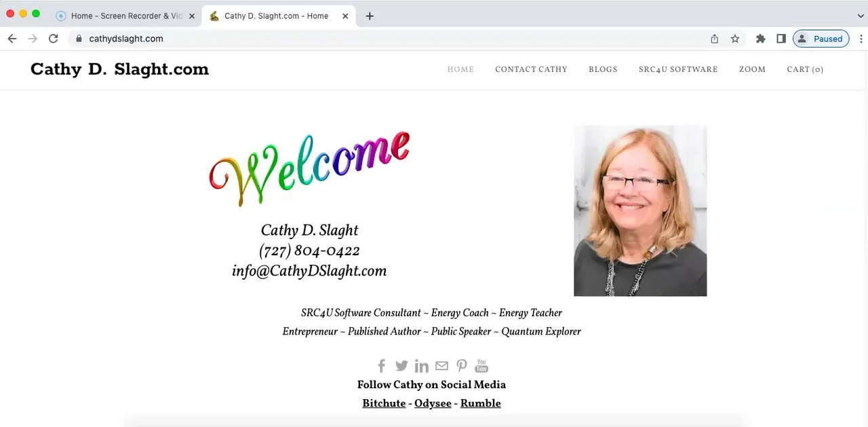Viewport: 868px width, 427px height.
Task: Open a new tab with plus button
Action: coord(370,16)
